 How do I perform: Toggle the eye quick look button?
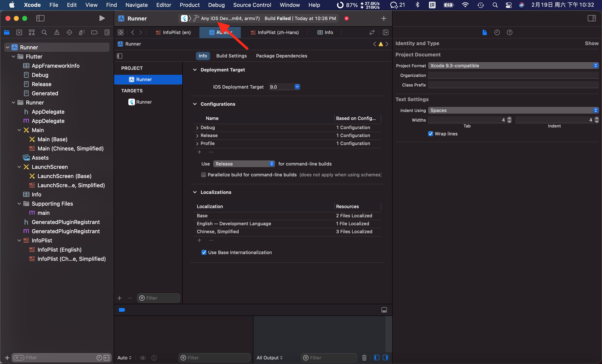click(143, 358)
